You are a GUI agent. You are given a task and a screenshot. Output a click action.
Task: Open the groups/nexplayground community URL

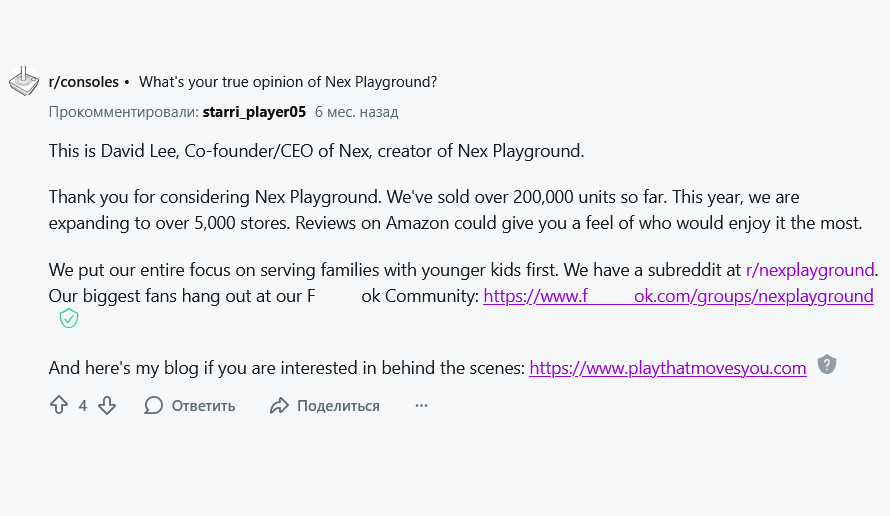point(678,296)
